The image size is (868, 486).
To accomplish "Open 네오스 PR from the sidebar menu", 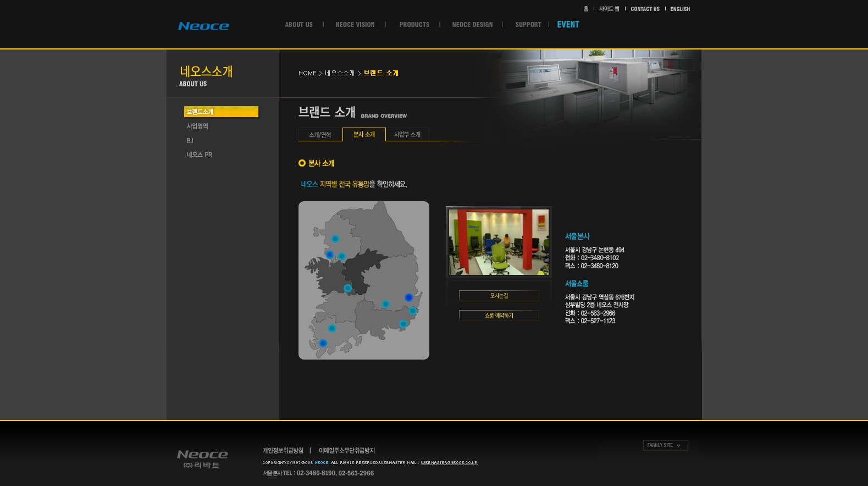I will click(x=199, y=155).
